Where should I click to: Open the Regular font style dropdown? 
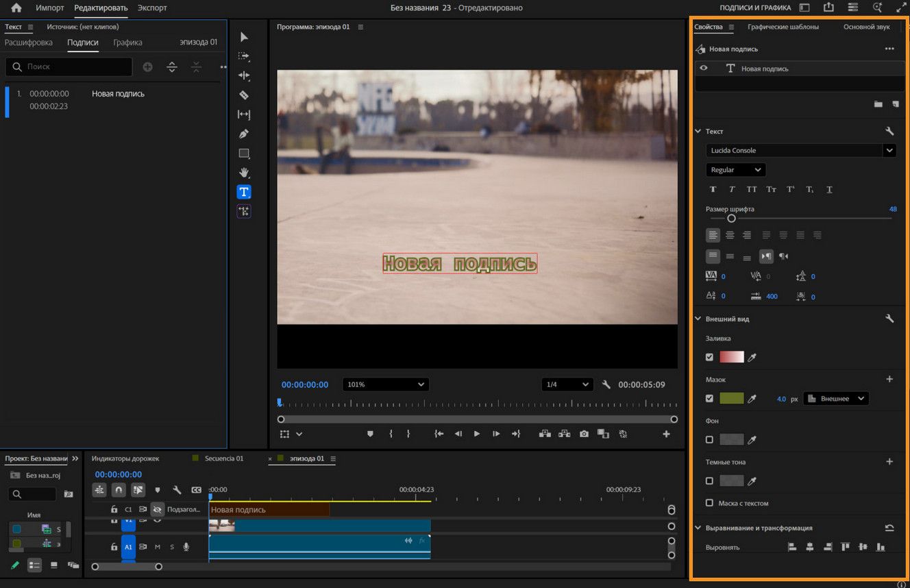[735, 169]
